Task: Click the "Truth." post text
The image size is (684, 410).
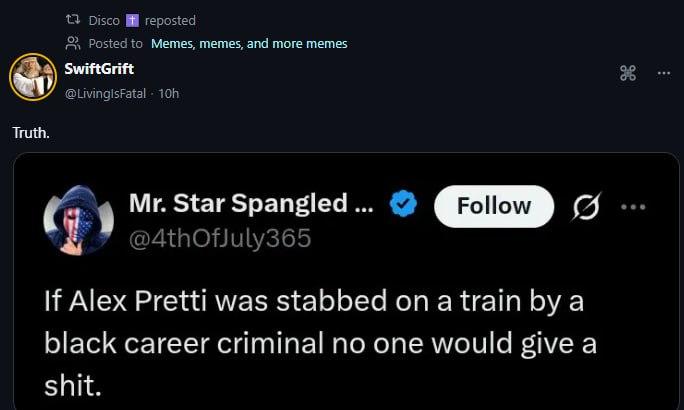Action: point(31,131)
